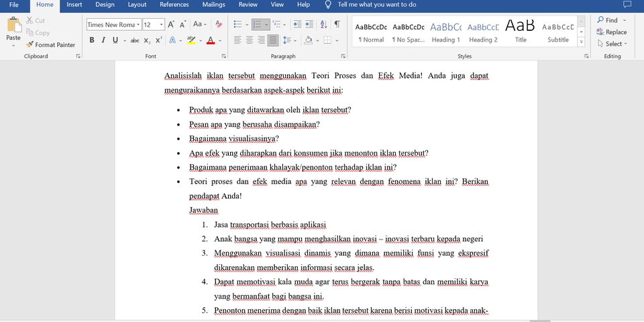Open the Paragraph dialog launcher

click(x=343, y=56)
